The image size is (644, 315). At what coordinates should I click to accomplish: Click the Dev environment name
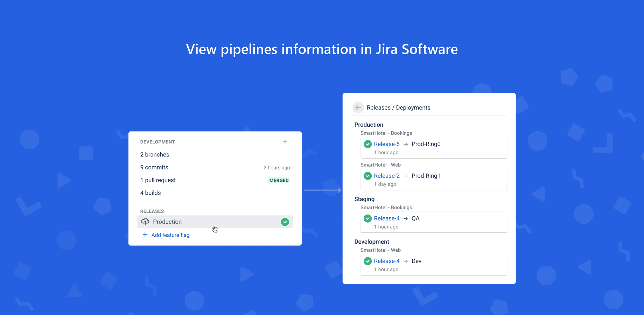tap(416, 261)
